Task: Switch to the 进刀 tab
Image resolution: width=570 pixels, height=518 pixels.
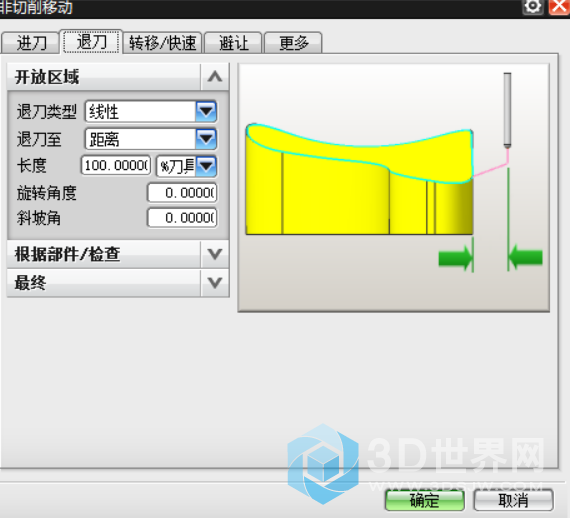Action: click(x=31, y=43)
